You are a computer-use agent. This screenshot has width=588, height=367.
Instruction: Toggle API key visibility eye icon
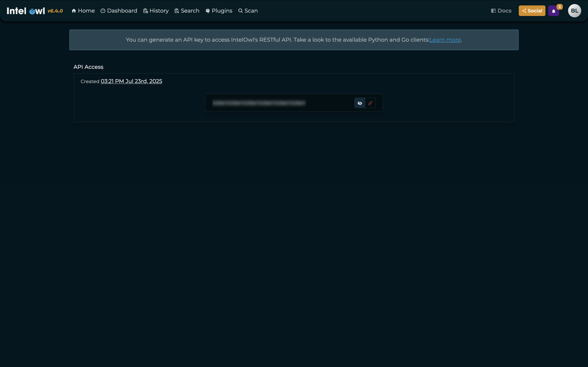pyautogui.click(x=360, y=103)
